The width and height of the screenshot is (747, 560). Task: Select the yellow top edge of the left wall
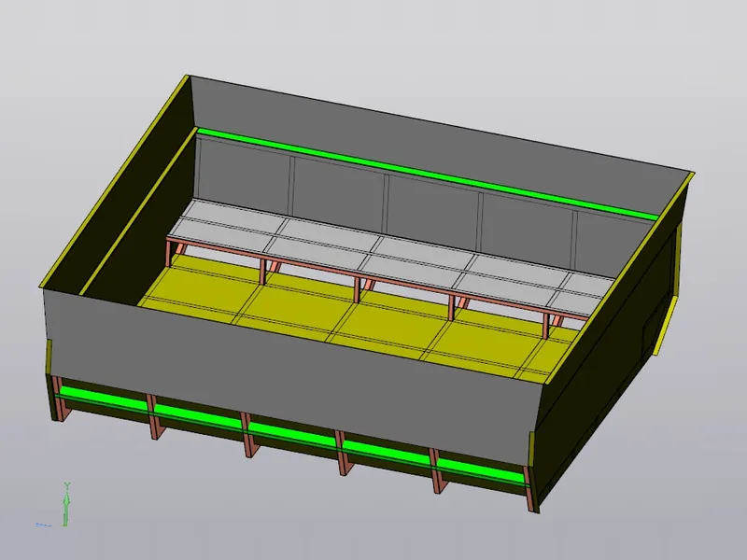tap(113, 180)
